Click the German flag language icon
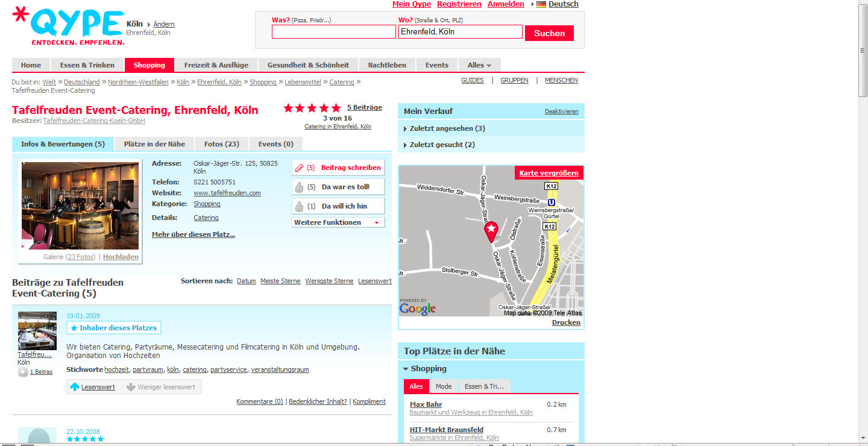This screenshot has width=868, height=446. [x=541, y=4]
